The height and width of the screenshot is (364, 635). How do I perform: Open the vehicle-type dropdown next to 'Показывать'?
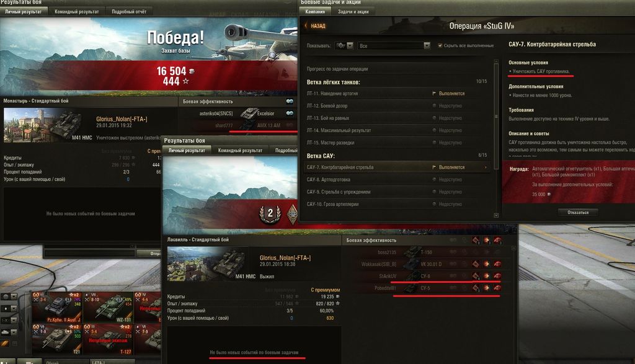344,46
